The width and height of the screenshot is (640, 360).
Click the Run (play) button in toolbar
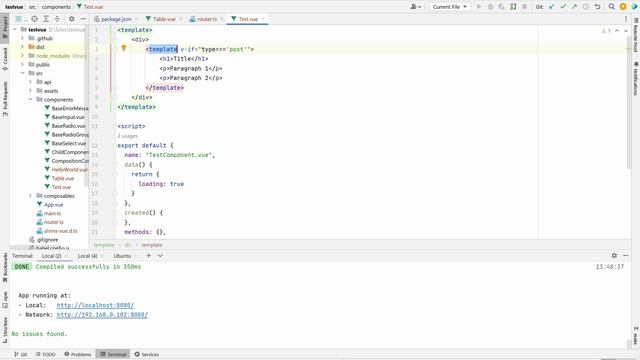(x=479, y=7)
